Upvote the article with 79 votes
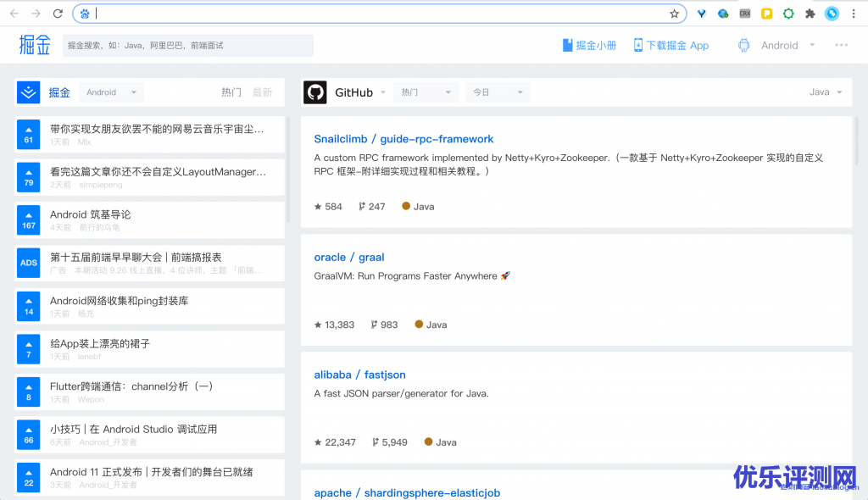Image resolution: width=868 pixels, height=500 pixels. (x=29, y=177)
